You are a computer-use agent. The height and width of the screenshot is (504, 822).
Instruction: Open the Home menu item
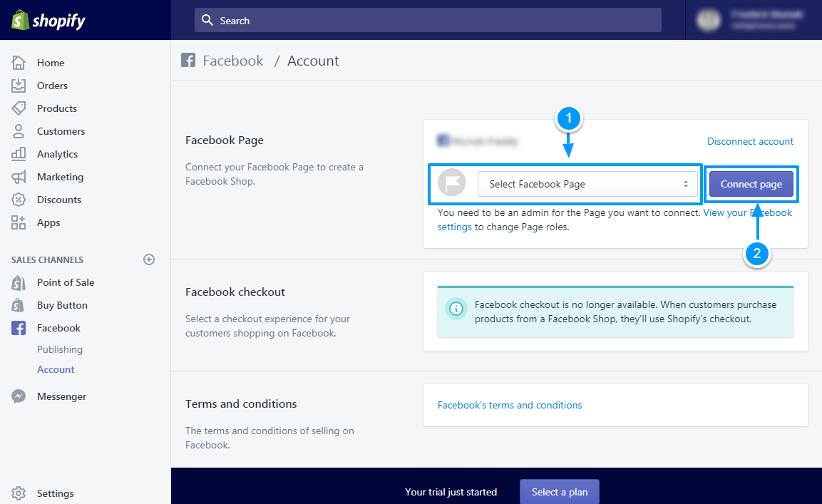coord(51,63)
